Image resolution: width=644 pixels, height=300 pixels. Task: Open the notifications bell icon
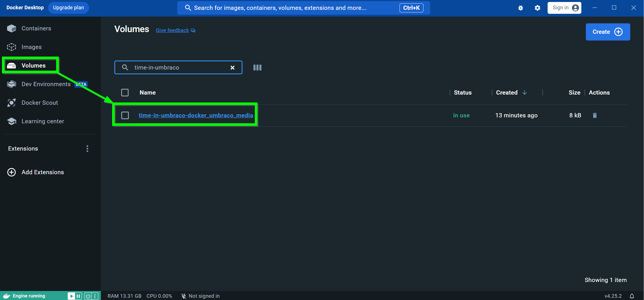[632, 296]
